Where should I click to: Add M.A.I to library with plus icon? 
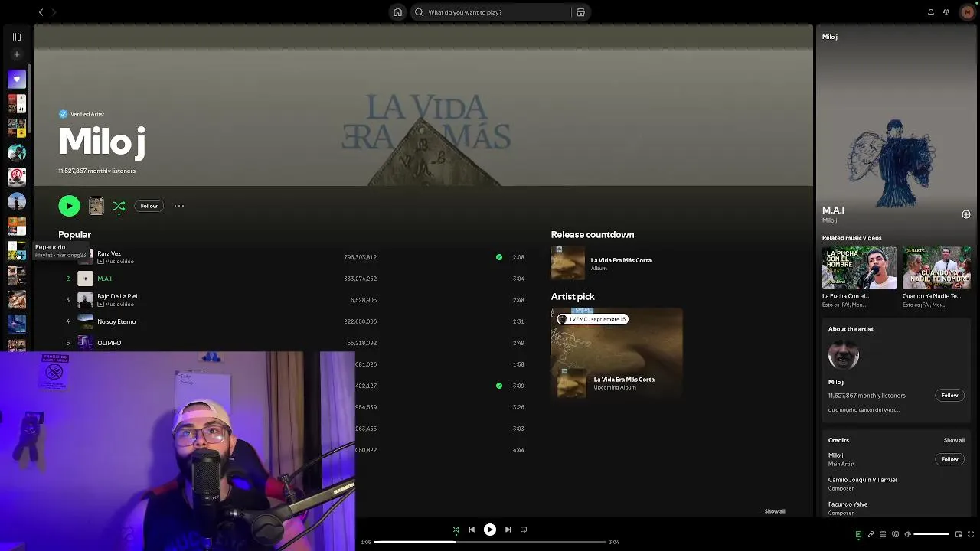tap(966, 214)
